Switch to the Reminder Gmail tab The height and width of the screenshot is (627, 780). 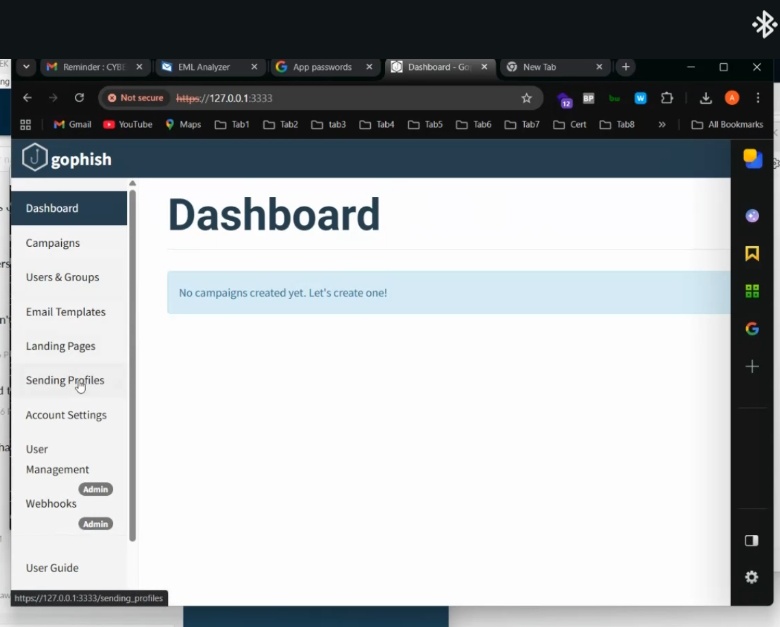[94, 67]
